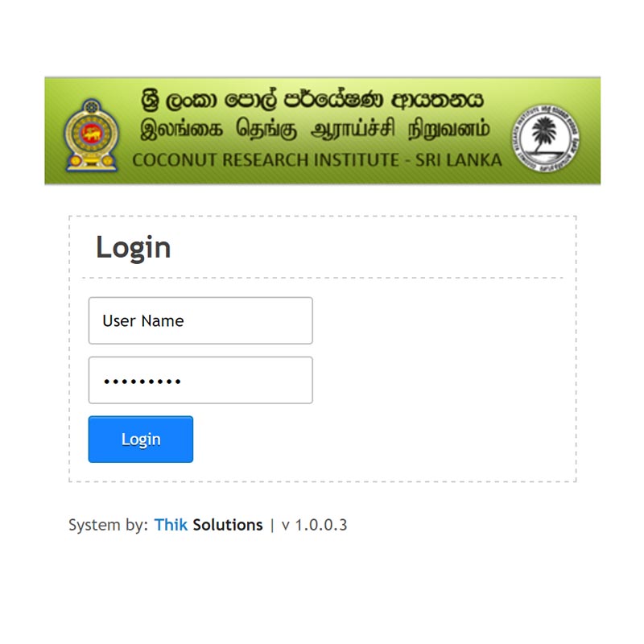Click the dharma wheel atop the national emblem
Viewport: 644px width, 644px height.
pyautogui.click(x=92, y=107)
